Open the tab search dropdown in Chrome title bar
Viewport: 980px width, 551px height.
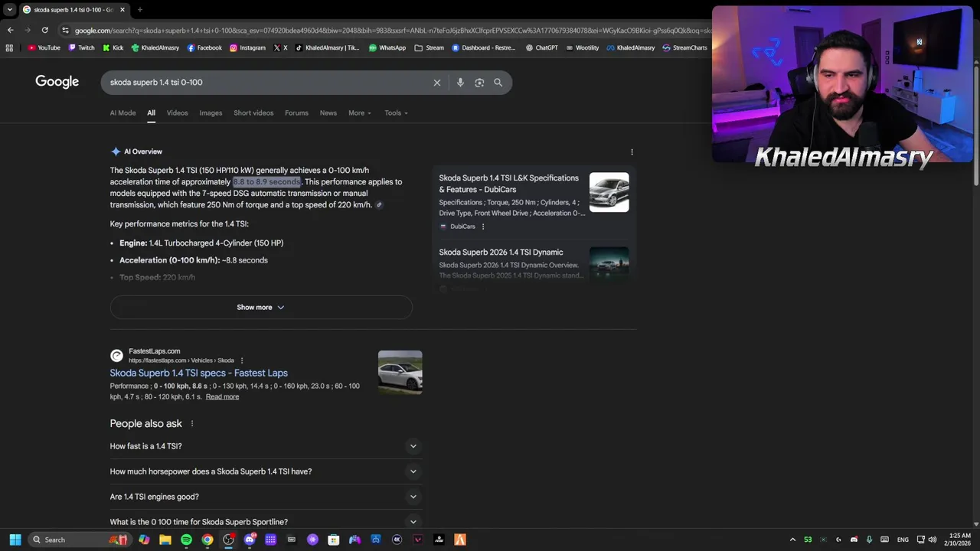click(x=9, y=10)
